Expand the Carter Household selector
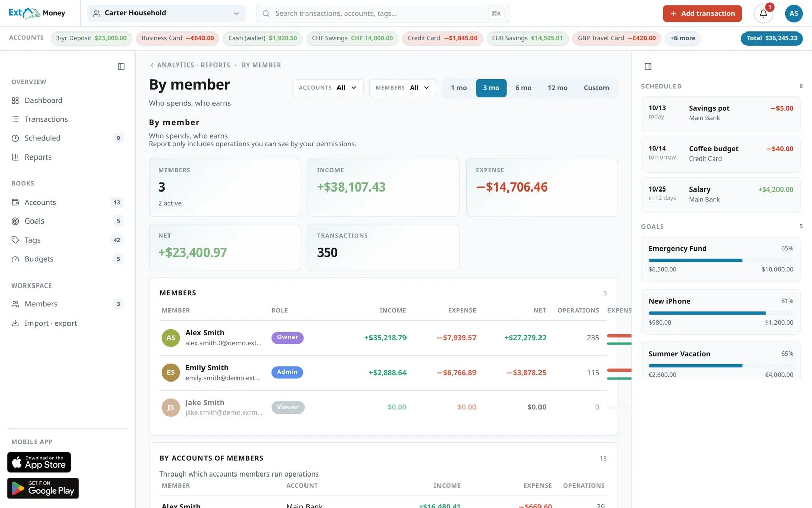 click(166, 13)
